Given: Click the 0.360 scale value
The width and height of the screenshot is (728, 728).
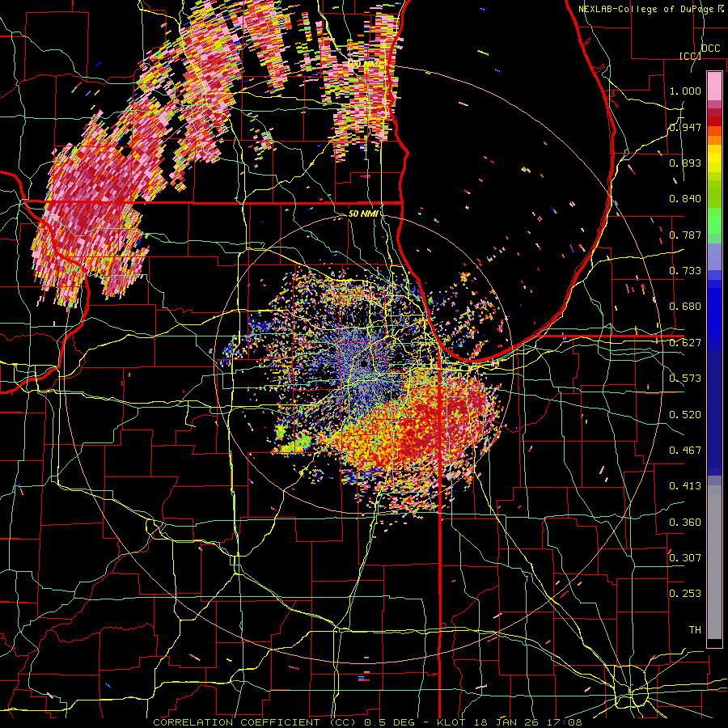Looking at the screenshot, I should (x=685, y=523).
